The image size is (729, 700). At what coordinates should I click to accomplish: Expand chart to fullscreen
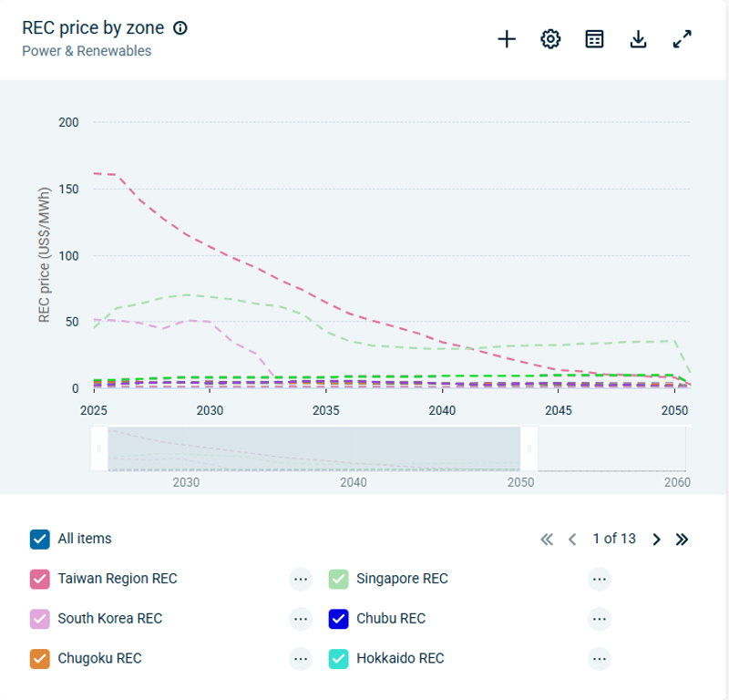coord(683,39)
